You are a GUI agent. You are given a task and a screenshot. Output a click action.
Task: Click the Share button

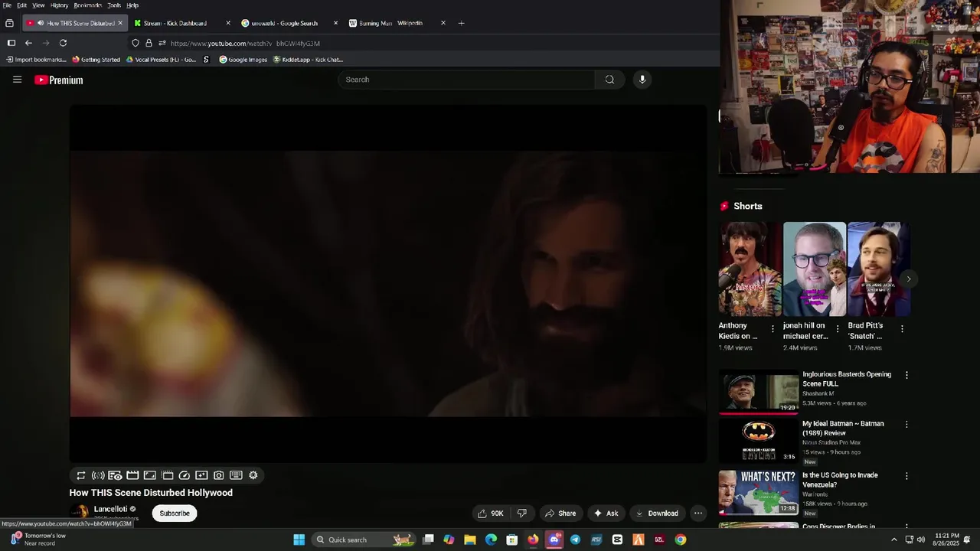tap(560, 514)
